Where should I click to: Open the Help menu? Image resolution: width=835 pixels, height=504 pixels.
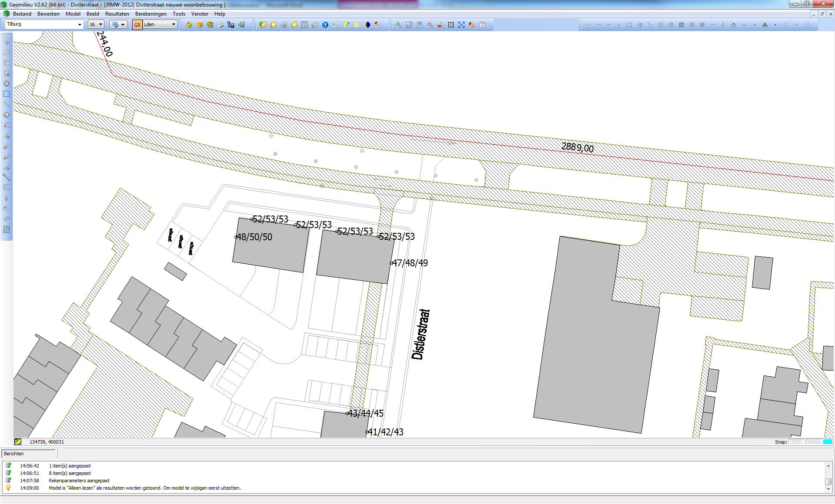pyautogui.click(x=220, y=14)
